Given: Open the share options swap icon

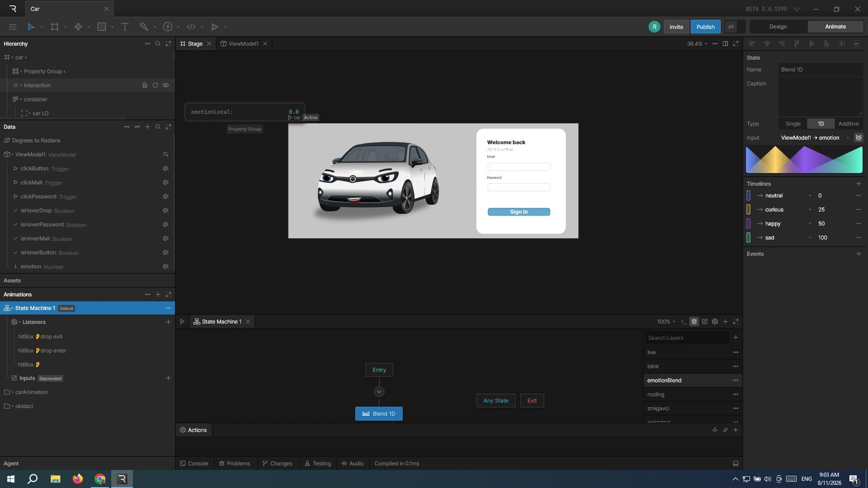Looking at the screenshot, I should [731, 27].
